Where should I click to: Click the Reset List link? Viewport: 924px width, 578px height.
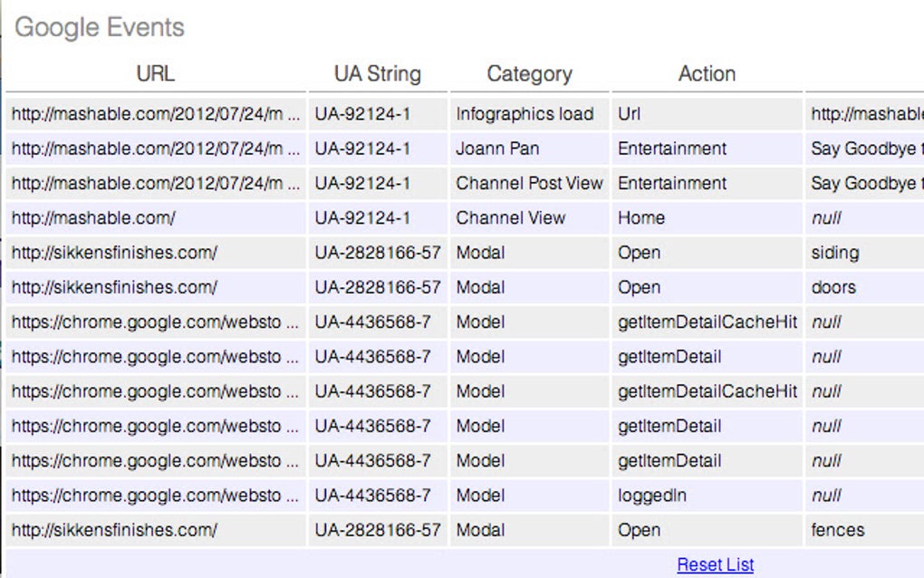(715, 564)
